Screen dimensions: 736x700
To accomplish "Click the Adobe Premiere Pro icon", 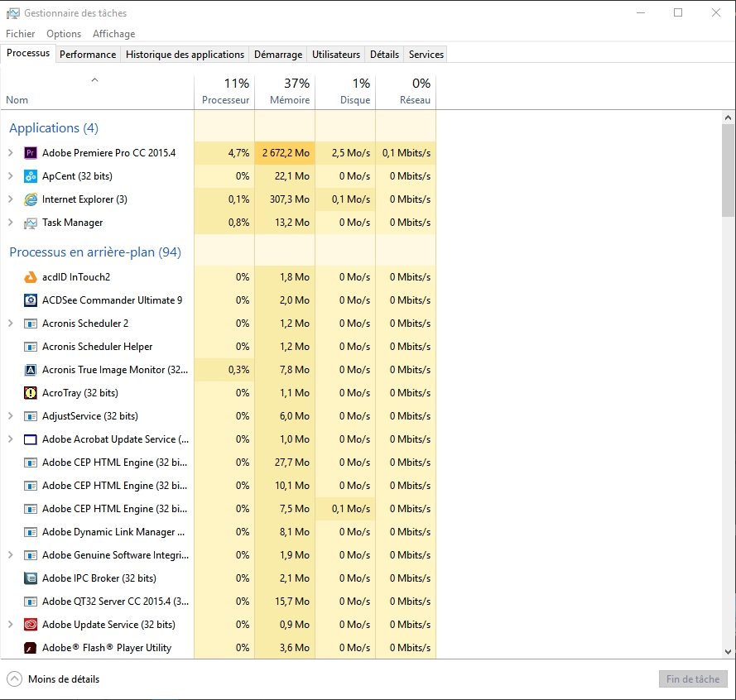I will coord(31,153).
